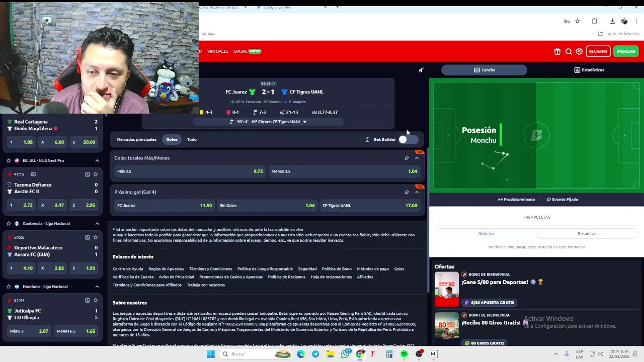
Task: Collapse the Goles totales Más/Menos market
Action: [417, 158]
